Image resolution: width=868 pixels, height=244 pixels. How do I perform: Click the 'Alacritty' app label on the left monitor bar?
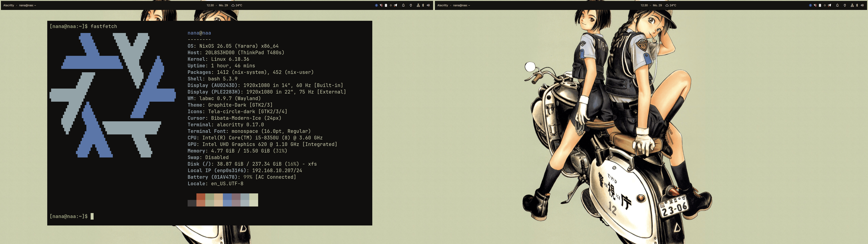[x=9, y=5]
